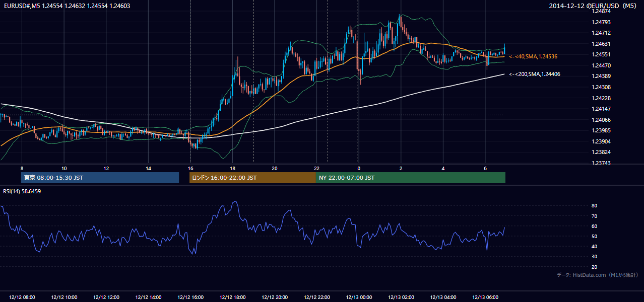Click the EURUSD#,M5 quote header text
644x302 pixels.
click(x=67, y=6)
